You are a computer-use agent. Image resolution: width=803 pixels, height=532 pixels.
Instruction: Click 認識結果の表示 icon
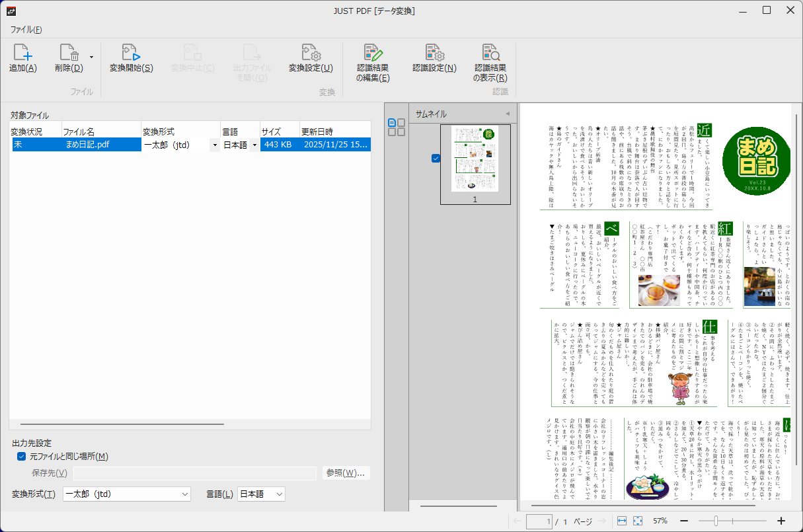[x=490, y=54]
